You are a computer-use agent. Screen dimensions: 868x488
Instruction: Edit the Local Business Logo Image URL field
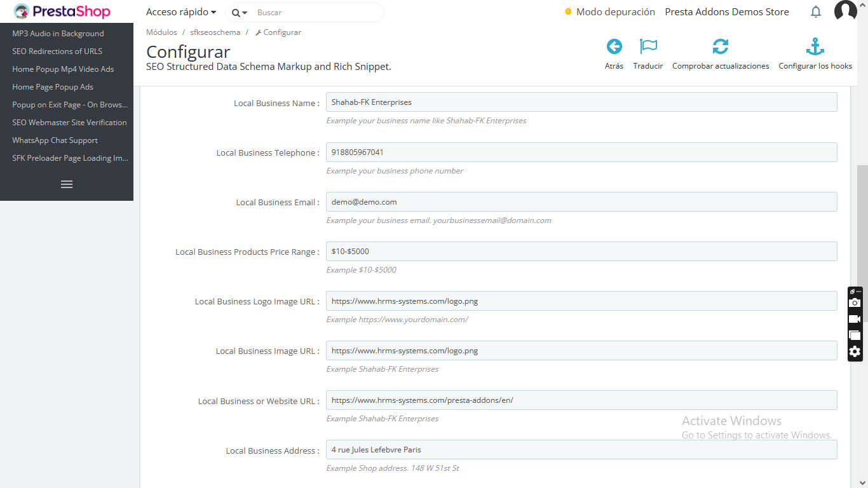pos(581,301)
